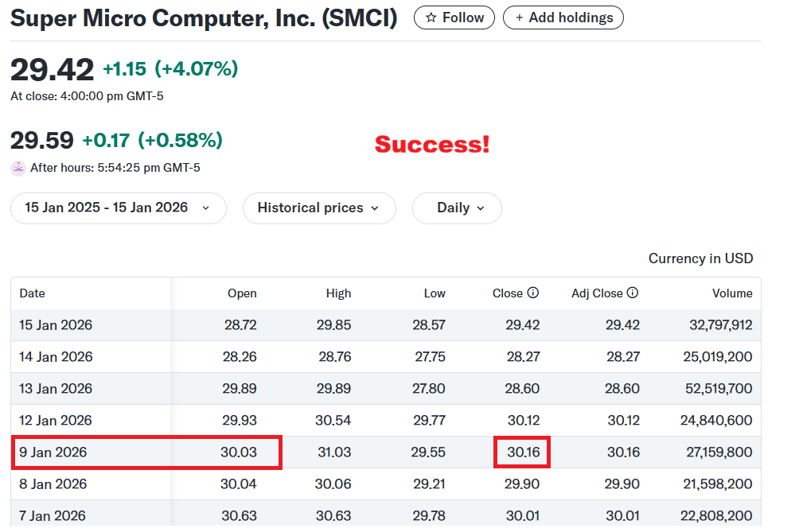The width and height of the screenshot is (799, 532).
Task: Click the 9 Jan 2026 date cell
Action: 53,452
